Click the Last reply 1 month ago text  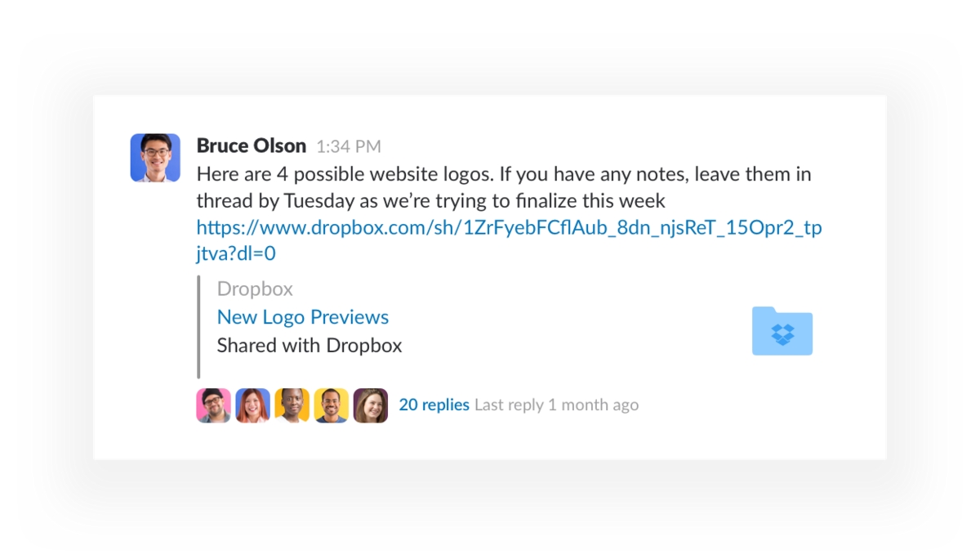pyautogui.click(x=556, y=405)
